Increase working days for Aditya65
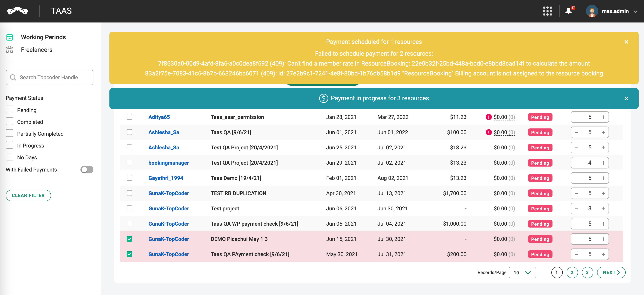Image resolution: width=644 pixels, height=295 pixels. coord(603,117)
